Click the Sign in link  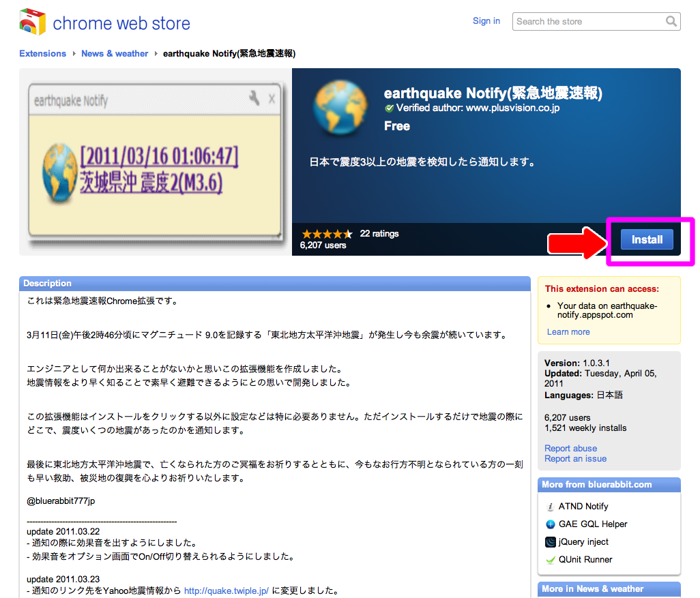tap(486, 21)
